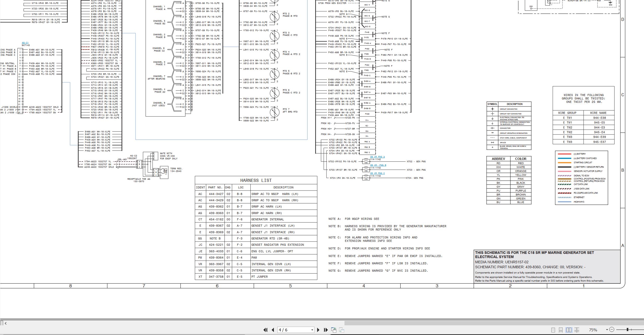Click 'N702 - GEN PMG' wire label
The width and height of the screenshot is (644, 335).
coord(416,161)
